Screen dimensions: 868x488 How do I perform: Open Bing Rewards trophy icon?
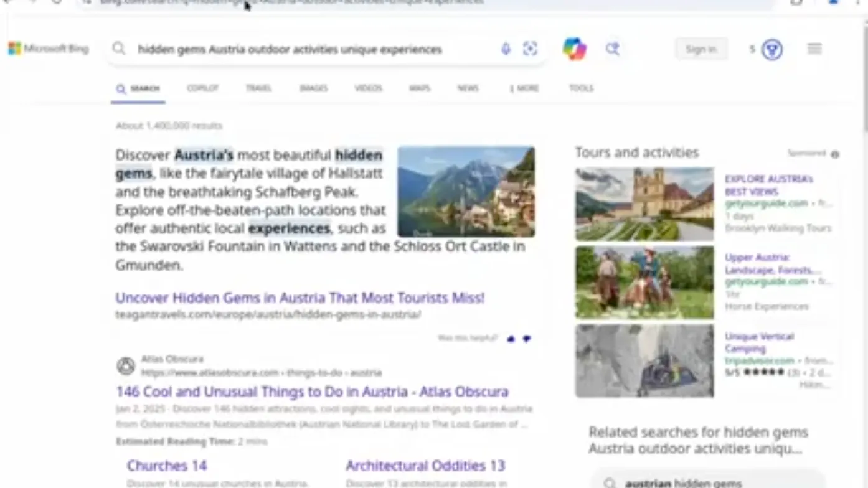pos(772,50)
